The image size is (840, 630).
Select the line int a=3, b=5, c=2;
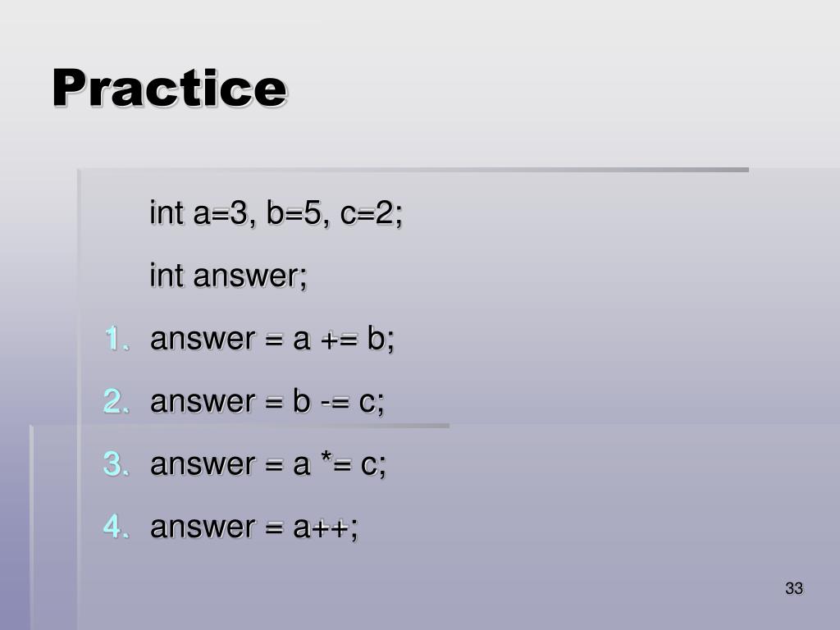276,213
